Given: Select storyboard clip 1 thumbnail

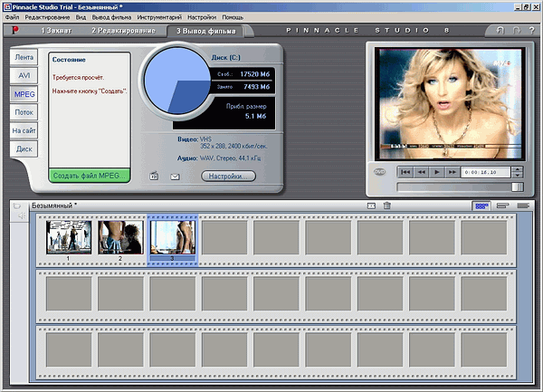Looking at the screenshot, I should 69,237.
